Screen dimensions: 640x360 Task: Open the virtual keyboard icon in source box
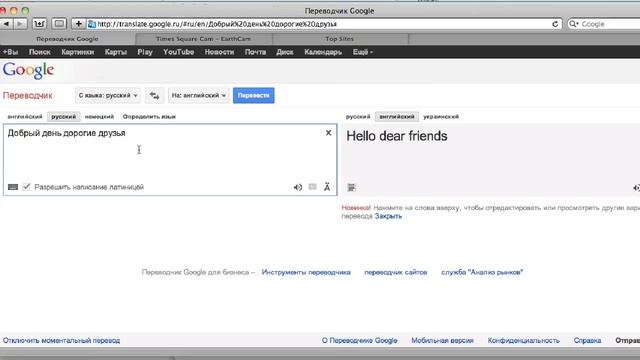click(13, 187)
